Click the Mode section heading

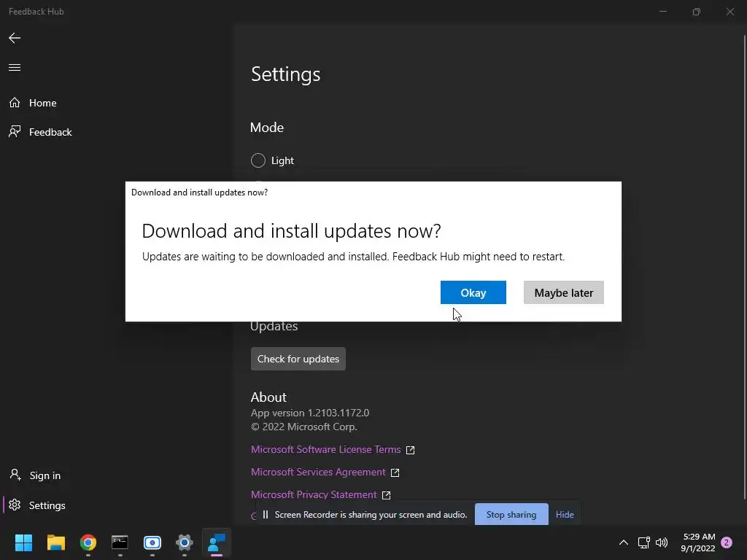tap(267, 128)
